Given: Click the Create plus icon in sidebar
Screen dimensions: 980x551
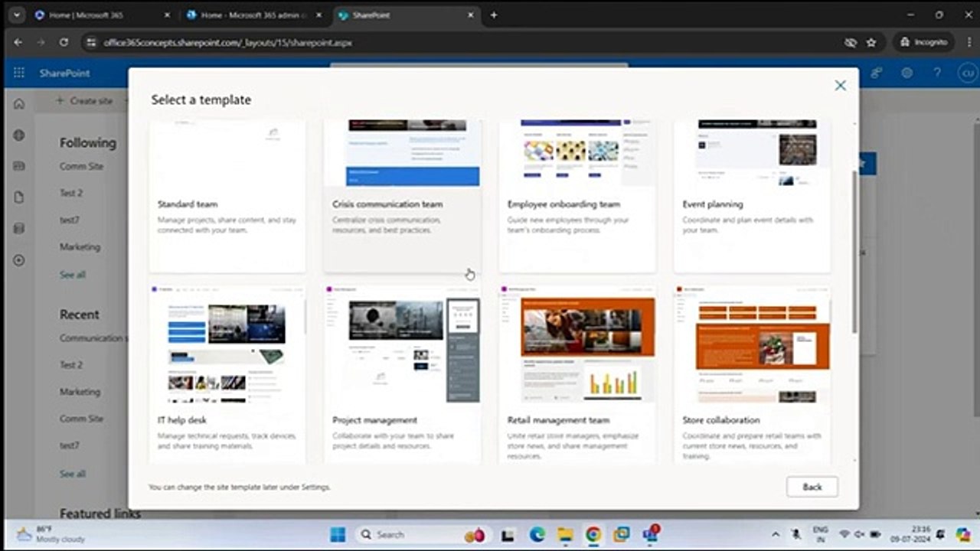Looking at the screenshot, I should 19,260.
